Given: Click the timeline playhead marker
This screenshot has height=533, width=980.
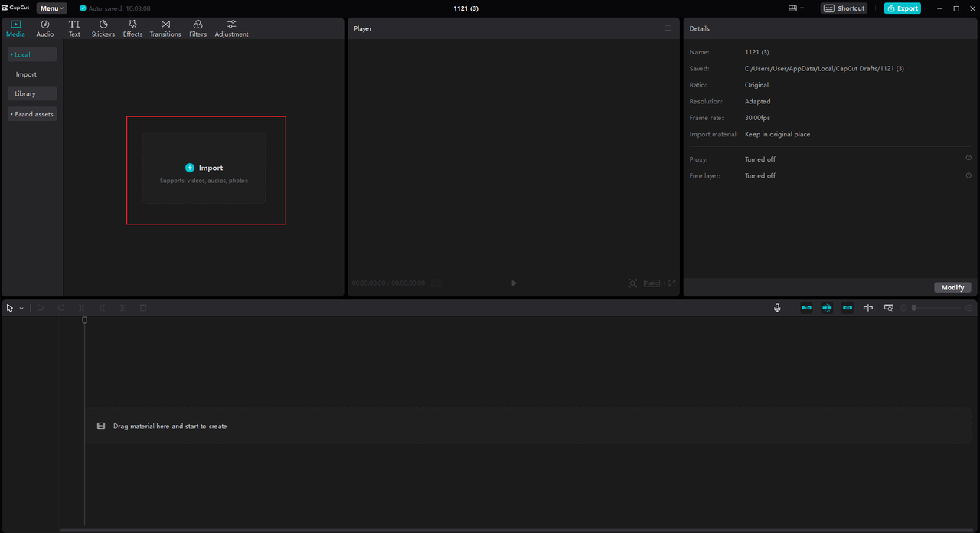Looking at the screenshot, I should click(x=84, y=320).
